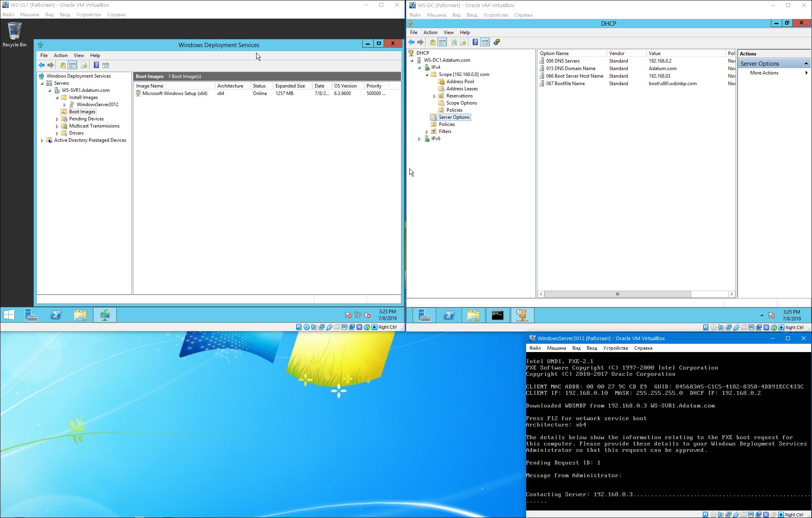Select DHCP console button on WS-DC taskbar
This screenshot has height=518, width=812.
click(522, 315)
